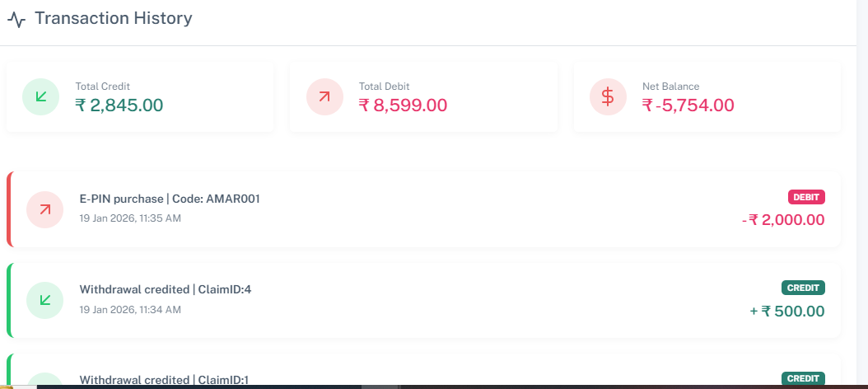Click the CREDIT badge on ClaimID:1 withdrawal
Screen dimensions: 868x389
(x=803, y=378)
